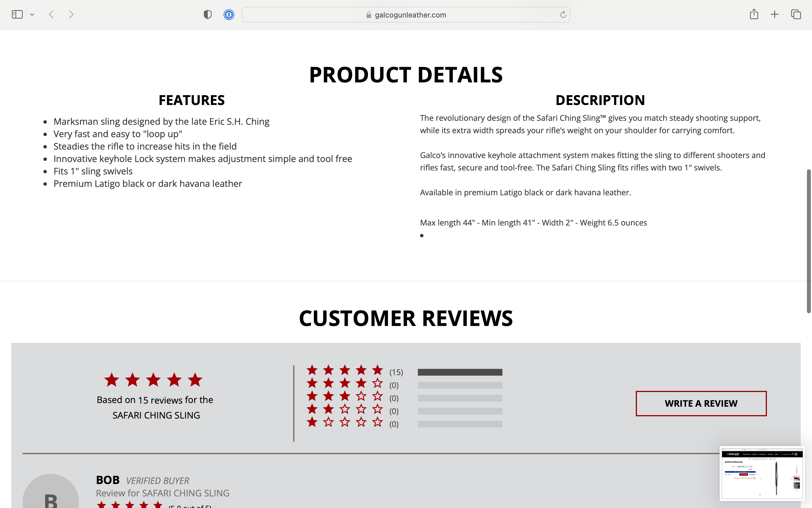Image resolution: width=812 pixels, height=508 pixels.
Task: Click "Innovative keyhole Lock system" bullet
Action: 203,159
